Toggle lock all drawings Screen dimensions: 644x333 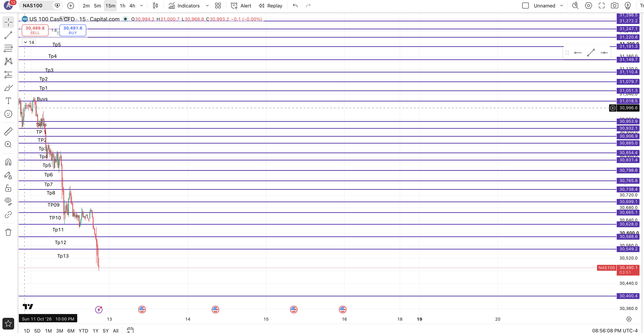coord(8,188)
